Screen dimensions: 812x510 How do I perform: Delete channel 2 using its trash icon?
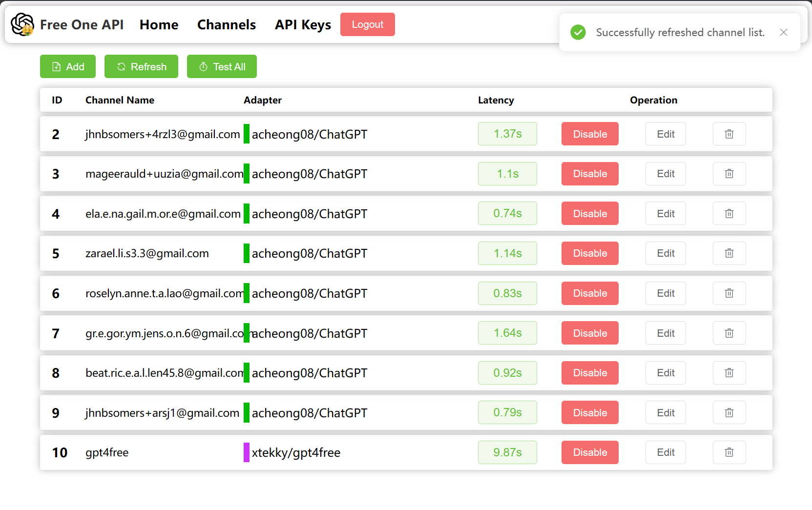(729, 134)
